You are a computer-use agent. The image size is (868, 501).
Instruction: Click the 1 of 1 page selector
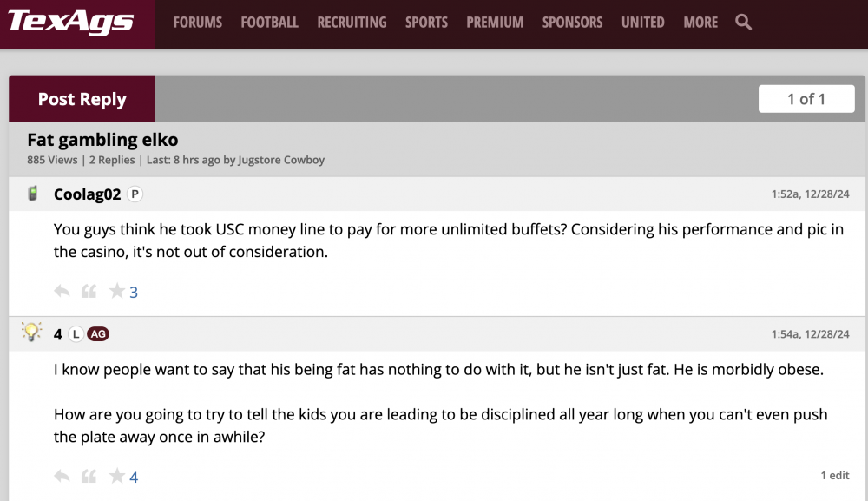point(806,99)
